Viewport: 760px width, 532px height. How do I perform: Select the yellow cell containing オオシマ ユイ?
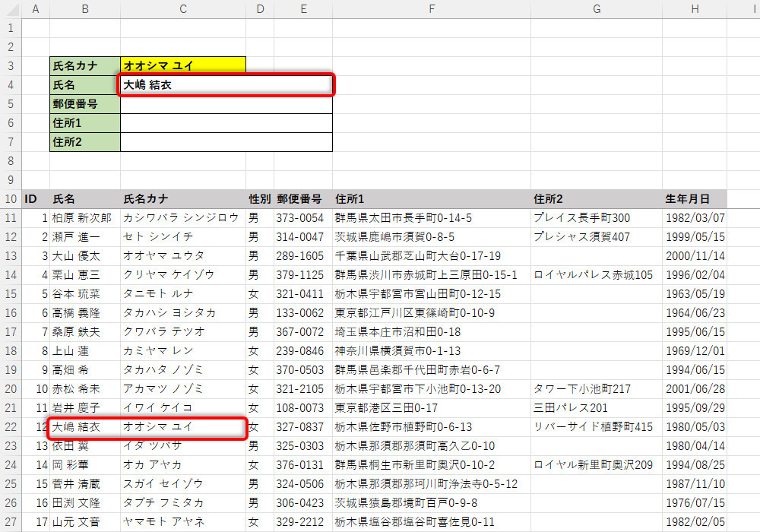coord(182,65)
